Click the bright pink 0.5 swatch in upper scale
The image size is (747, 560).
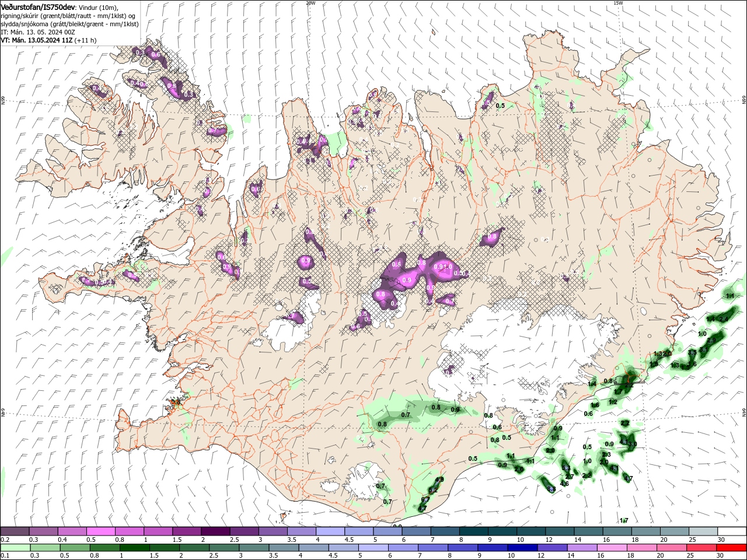click(x=100, y=531)
